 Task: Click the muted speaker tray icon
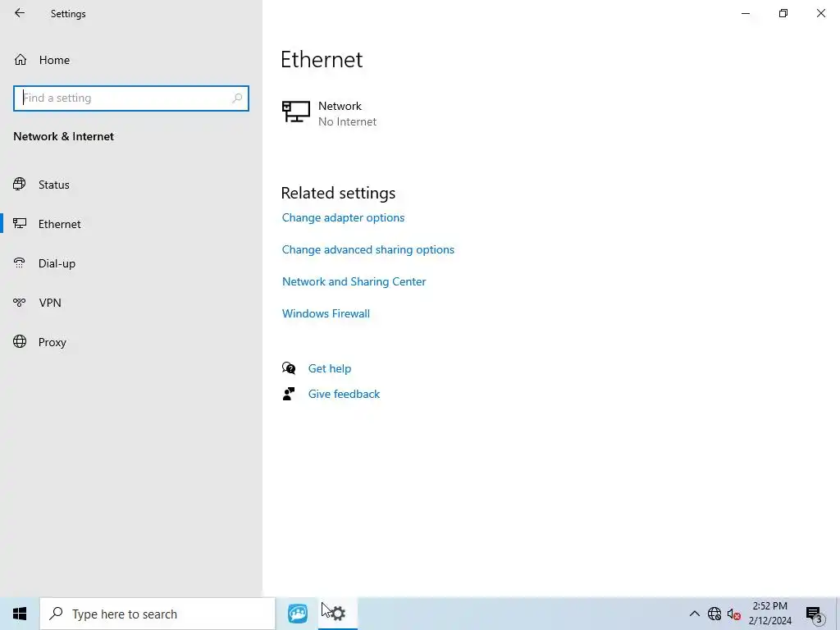coord(734,614)
